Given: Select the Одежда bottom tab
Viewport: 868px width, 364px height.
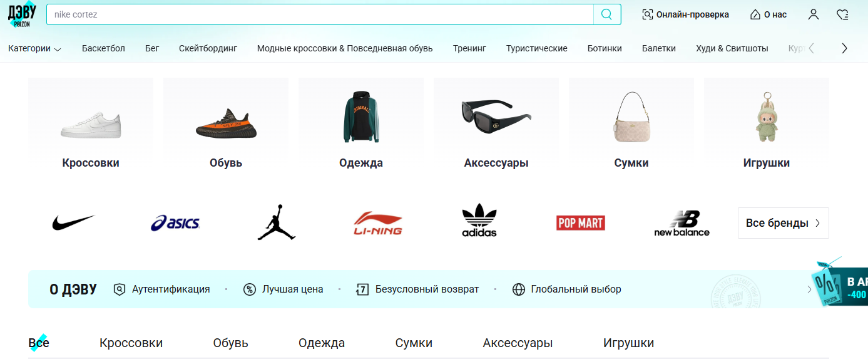Looking at the screenshot, I should pyautogui.click(x=322, y=343).
